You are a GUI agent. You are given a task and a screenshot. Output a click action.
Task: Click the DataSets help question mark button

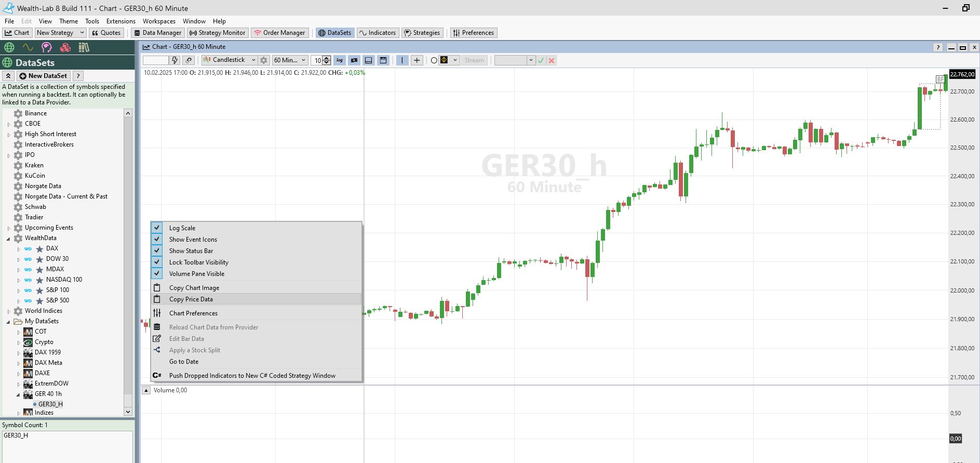78,76
